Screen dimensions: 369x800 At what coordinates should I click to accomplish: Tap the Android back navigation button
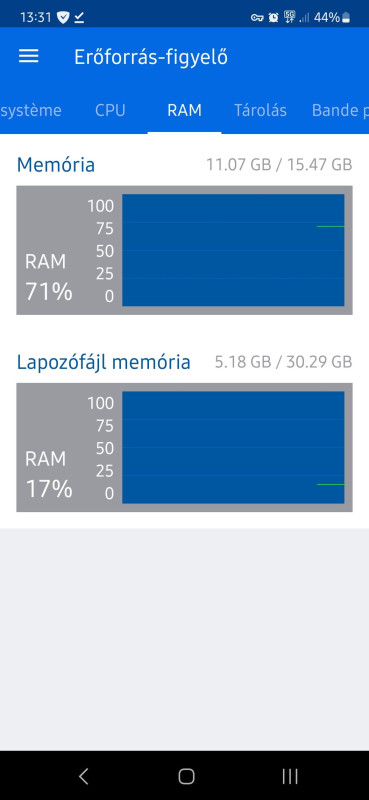[x=83, y=776]
